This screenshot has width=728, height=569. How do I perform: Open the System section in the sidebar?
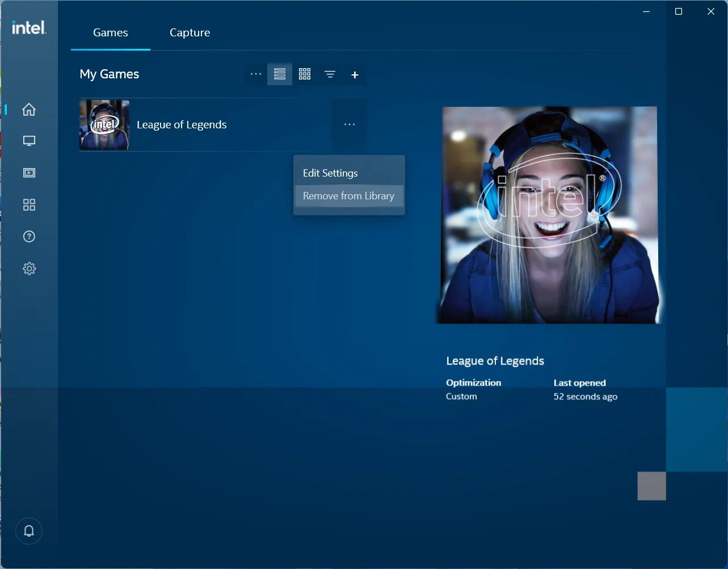point(29,204)
